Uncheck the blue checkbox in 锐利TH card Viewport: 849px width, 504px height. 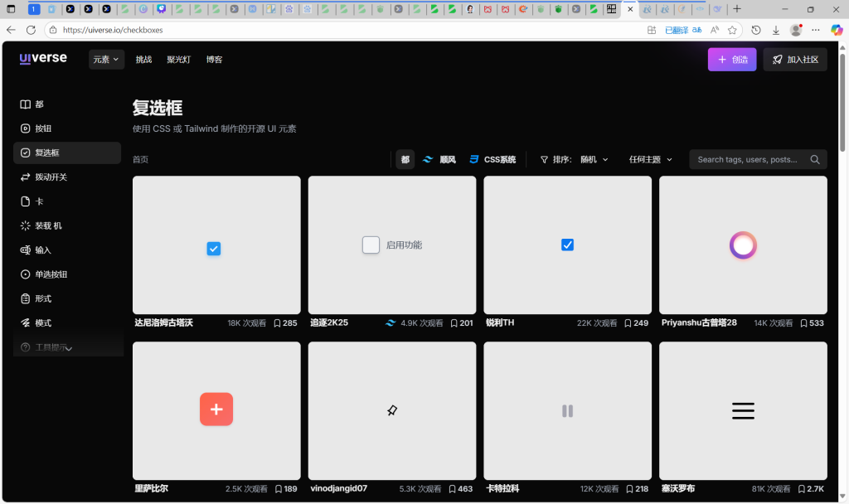click(567, 245)
